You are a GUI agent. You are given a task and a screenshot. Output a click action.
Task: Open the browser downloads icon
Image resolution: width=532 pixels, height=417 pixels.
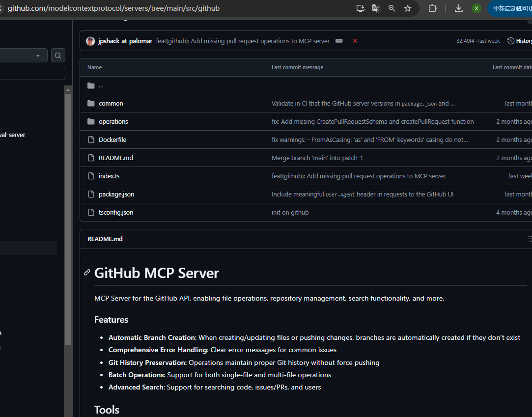pos(459,8)
